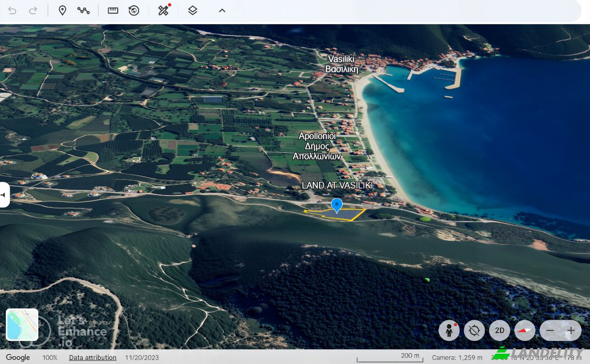Image resolution: width=590 pixels, height=364 pixels.
Task: Draw a path or polygon
Action: coord(84,10)
